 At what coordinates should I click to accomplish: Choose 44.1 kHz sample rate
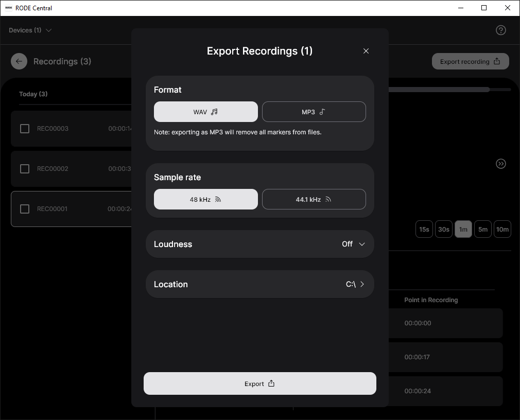pos(314,199)
